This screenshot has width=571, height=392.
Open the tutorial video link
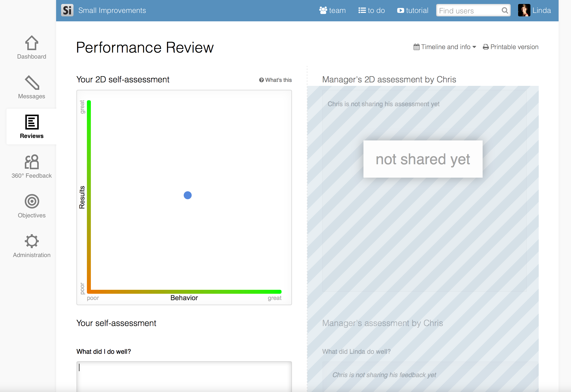point(413,10)
